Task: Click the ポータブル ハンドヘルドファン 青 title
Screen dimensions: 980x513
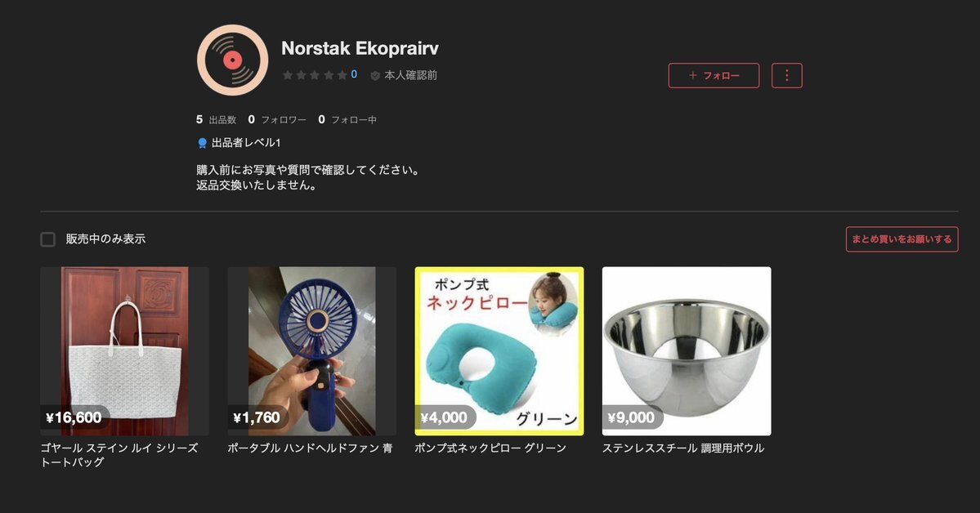Action: click(x=310, y=448)
